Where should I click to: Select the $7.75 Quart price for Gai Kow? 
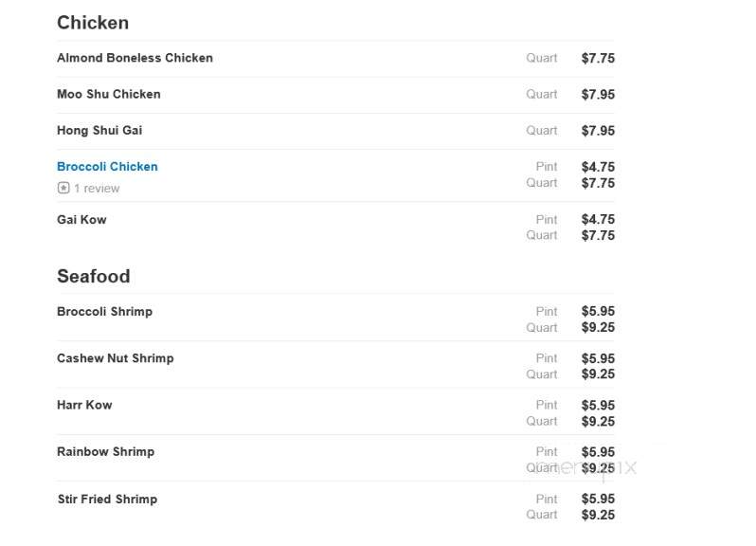click(x=598, y=235)
